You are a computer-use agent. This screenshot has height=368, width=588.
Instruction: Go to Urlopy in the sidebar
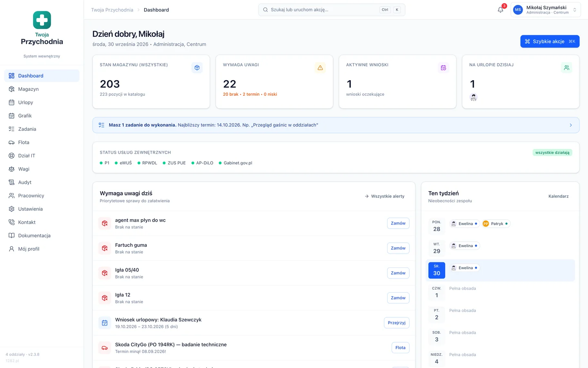pyautogui.click(x=42, y=103)
